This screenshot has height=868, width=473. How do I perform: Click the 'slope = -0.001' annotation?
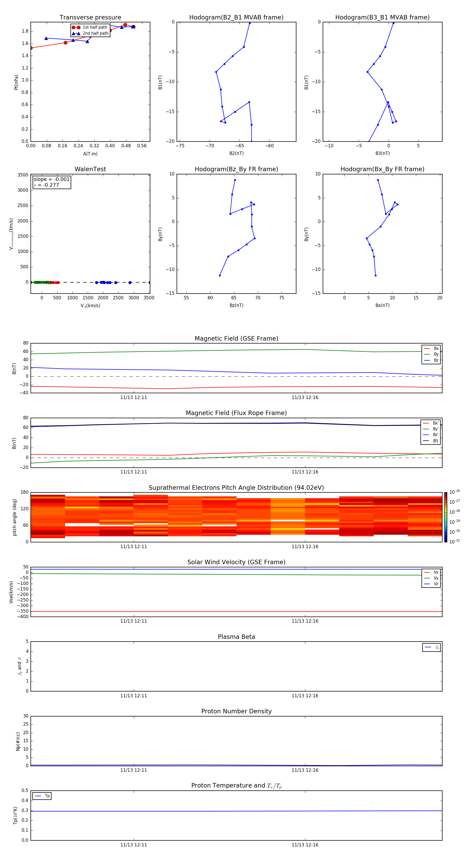click(x=52, y=179)
